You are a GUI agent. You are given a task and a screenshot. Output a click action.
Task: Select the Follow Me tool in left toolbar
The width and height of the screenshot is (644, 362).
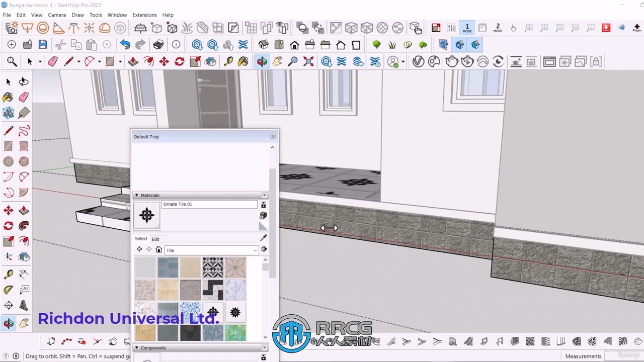(24, 226)
